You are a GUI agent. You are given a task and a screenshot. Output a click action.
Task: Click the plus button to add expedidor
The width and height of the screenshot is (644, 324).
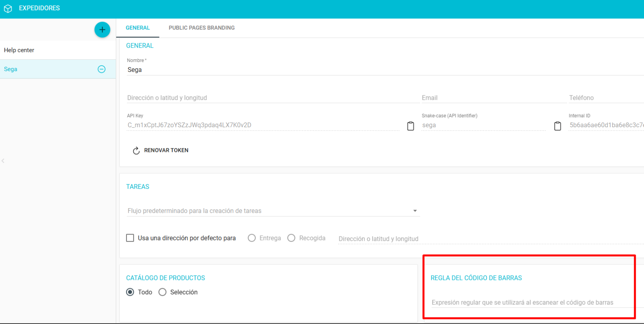pyautogui.click(x=102, y=29)
